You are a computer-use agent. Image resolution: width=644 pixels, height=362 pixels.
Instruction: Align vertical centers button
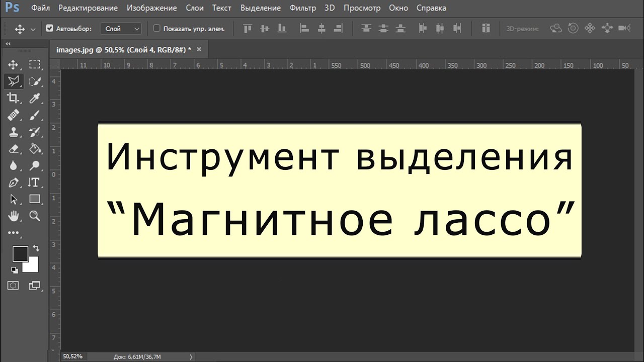pos(265,29)
